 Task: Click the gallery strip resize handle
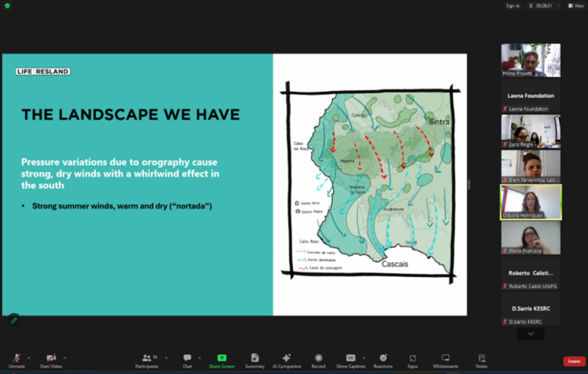pos(469,184)
